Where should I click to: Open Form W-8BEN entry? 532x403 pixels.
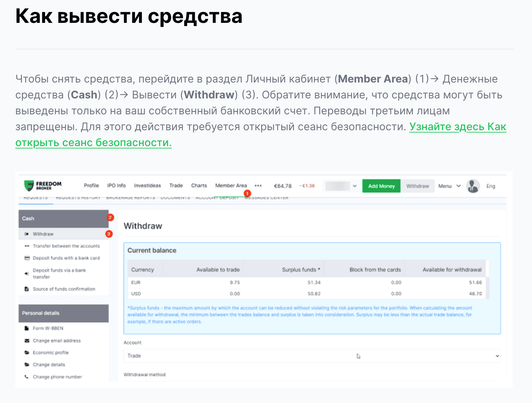click(48, 328)
